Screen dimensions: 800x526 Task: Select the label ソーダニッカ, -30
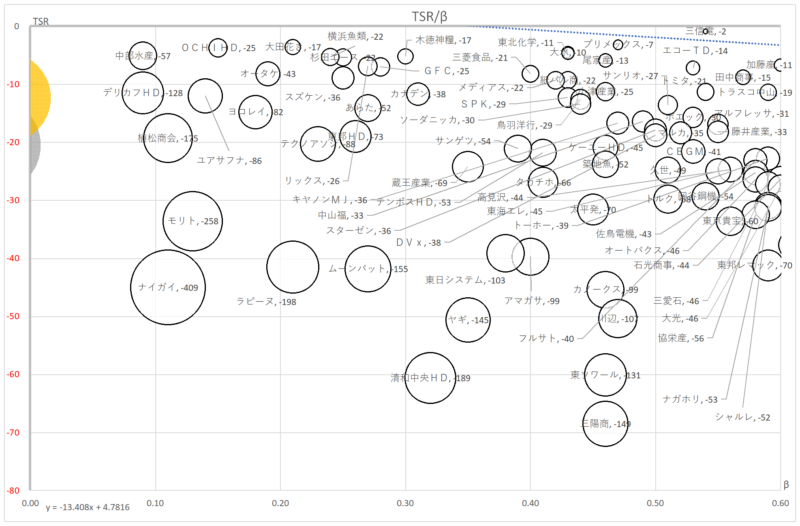point(437,120)
